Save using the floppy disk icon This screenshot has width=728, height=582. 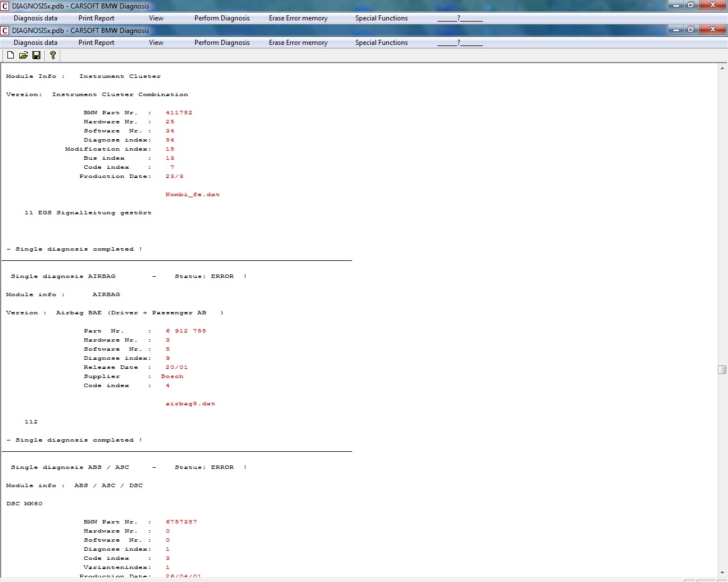[x=36, y=55]
